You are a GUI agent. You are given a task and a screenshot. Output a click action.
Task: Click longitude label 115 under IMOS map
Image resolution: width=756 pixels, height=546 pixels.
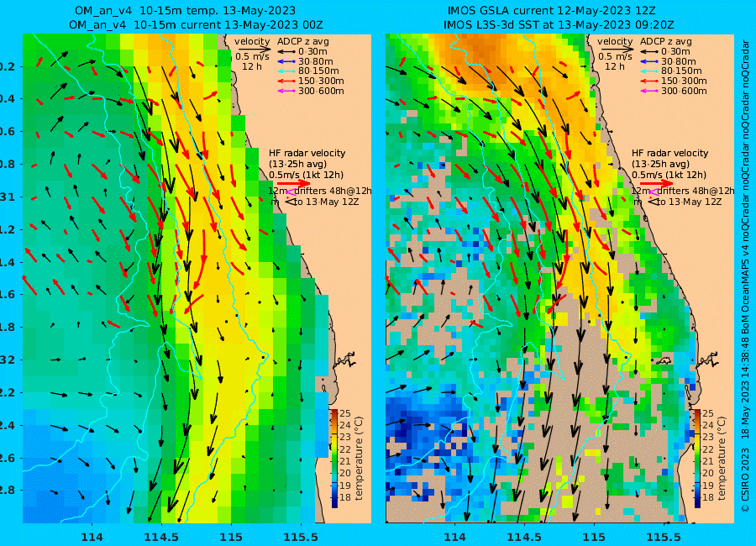594,537
